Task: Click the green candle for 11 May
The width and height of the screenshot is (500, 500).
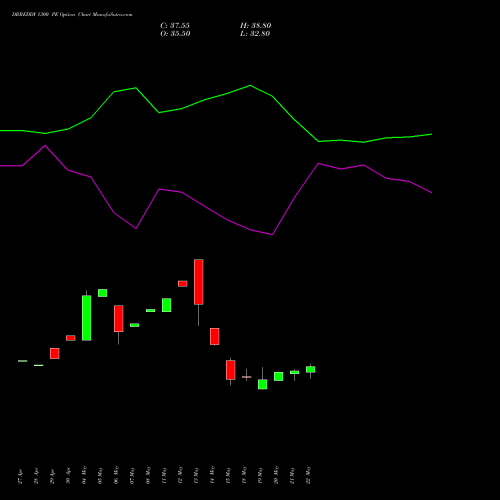Action: pyautogui.click(x=167, y=305)
